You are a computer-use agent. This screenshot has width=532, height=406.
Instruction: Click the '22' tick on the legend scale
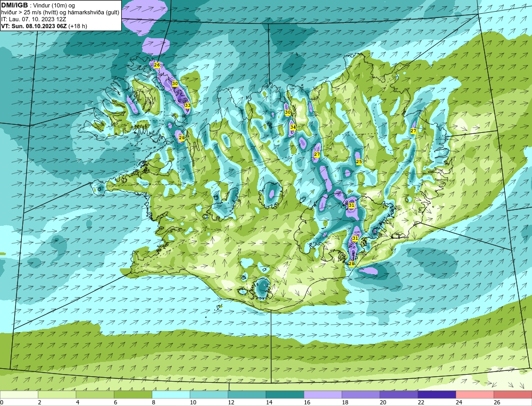point(421,402)
